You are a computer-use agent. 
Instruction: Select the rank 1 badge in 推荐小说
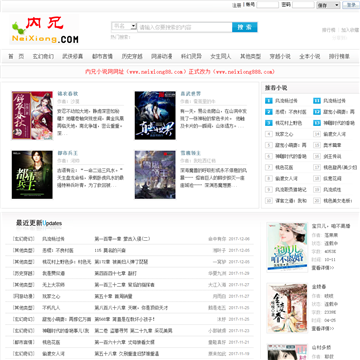[269, 101]
